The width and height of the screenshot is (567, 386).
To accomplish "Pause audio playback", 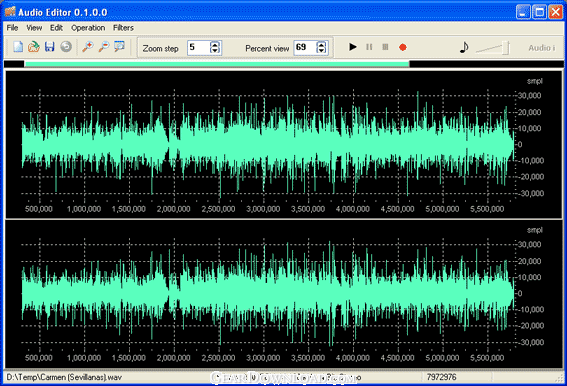I will pos(369,47).
